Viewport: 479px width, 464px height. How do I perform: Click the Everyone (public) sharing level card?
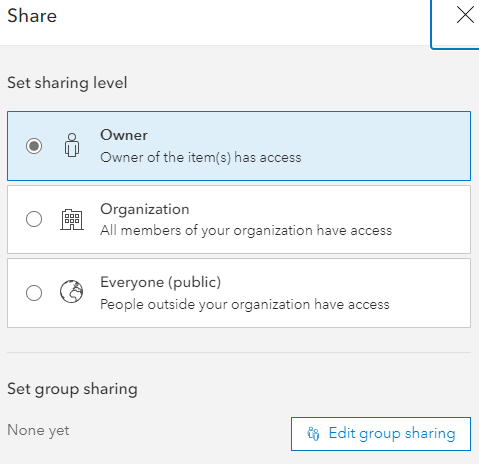tap(239, 293)
